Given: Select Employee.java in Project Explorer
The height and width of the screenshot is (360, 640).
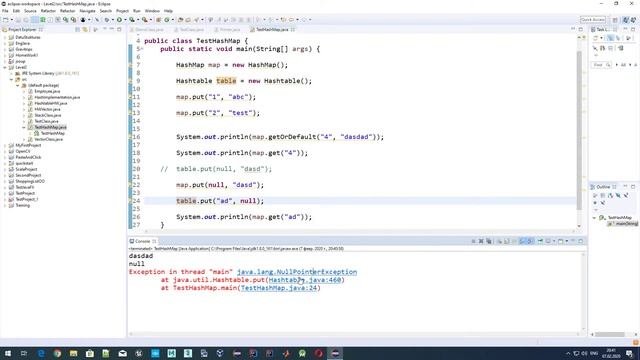Looking at the screenshot, I should coord(47,91).
